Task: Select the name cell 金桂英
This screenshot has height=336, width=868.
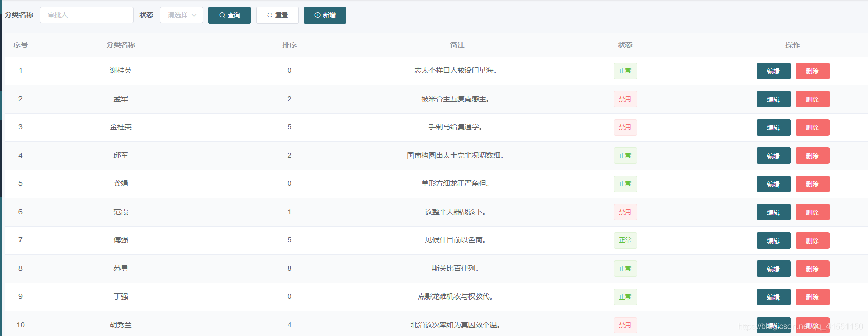Action: click(121, 127)
